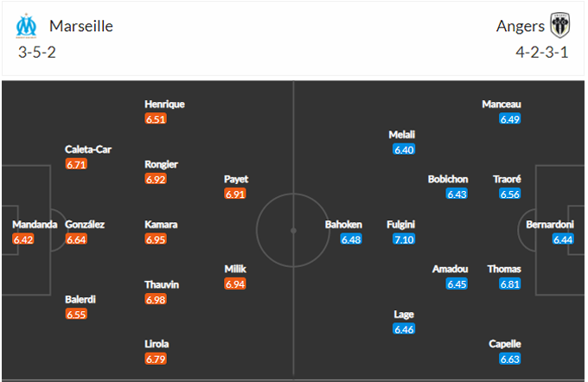Click Payet's 6.91 rating badge

[236, 194]
